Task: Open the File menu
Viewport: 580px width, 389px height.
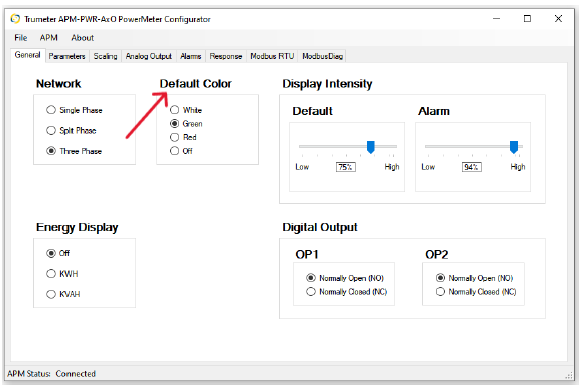Action: [21, 38]
